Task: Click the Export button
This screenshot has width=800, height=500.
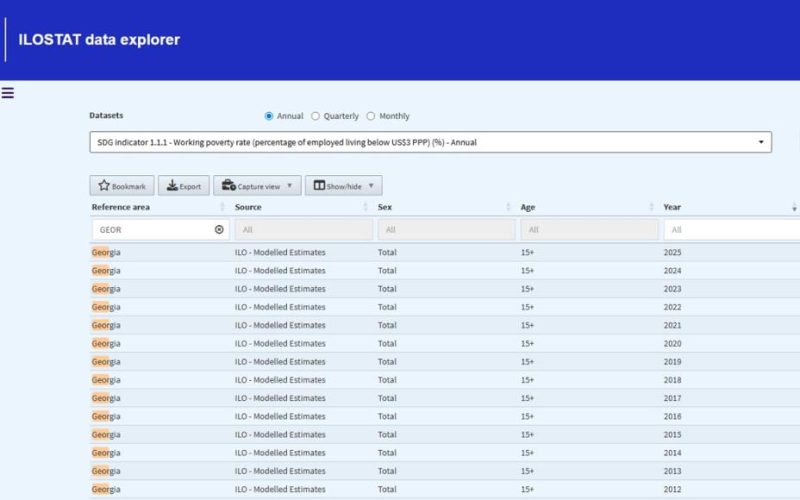Action: pyautogui.click(x=184, y=186)
